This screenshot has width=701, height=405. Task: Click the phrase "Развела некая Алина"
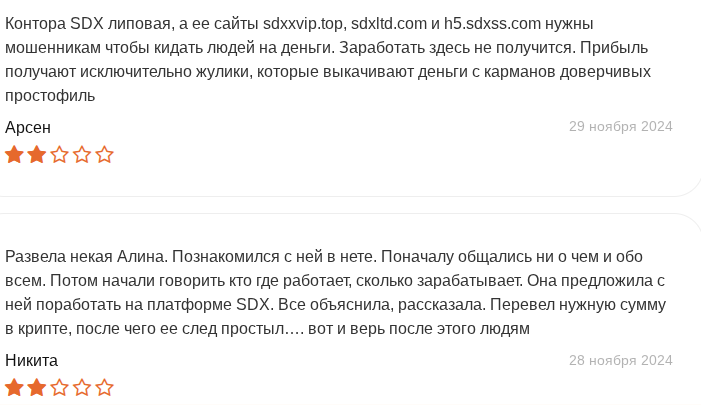[x=82, y=257]
